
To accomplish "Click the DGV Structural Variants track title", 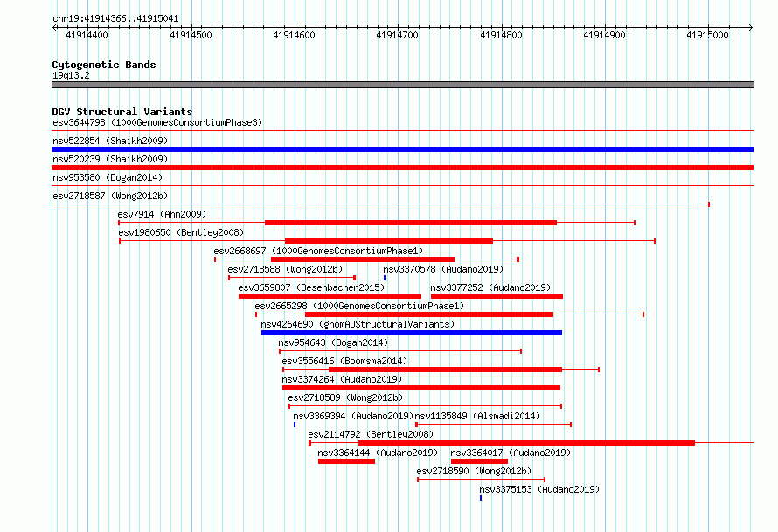I will 122,112.
